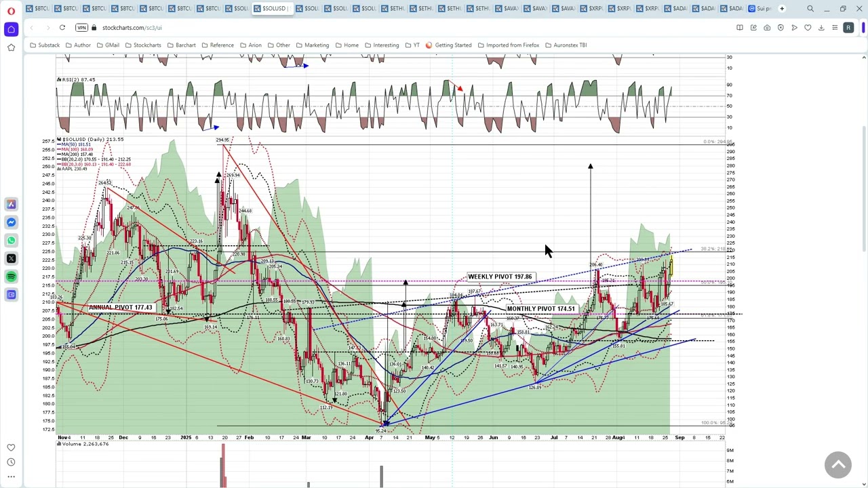Search open tabs with the magnifier icon
Viewport: 868px width, 488px height.
point(810,9)
